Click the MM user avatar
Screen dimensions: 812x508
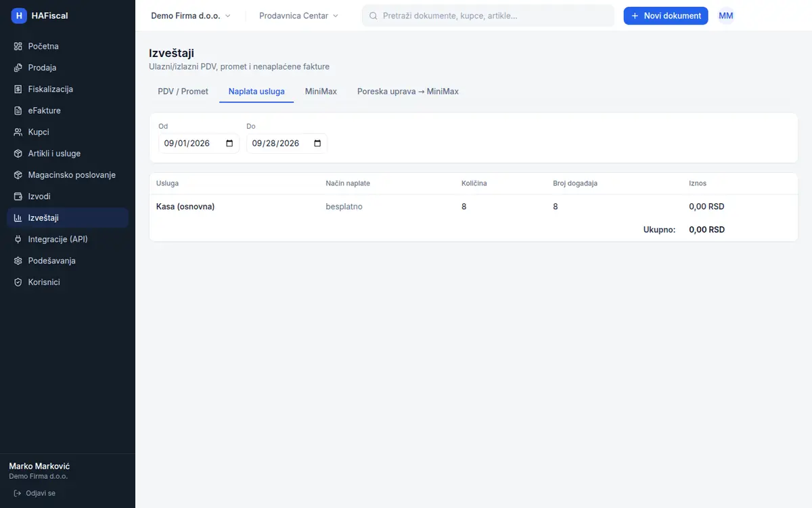click(726, 16)
